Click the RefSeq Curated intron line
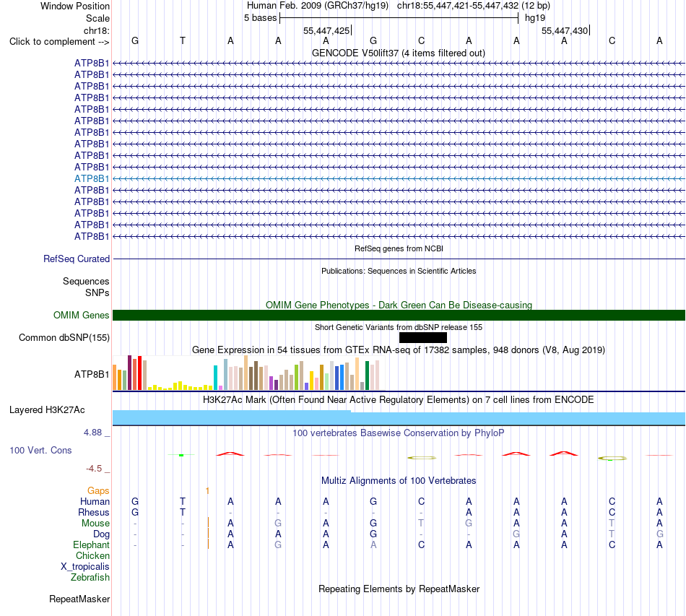The height and width of the screenshot is (616, 686). tap(399, 259)
